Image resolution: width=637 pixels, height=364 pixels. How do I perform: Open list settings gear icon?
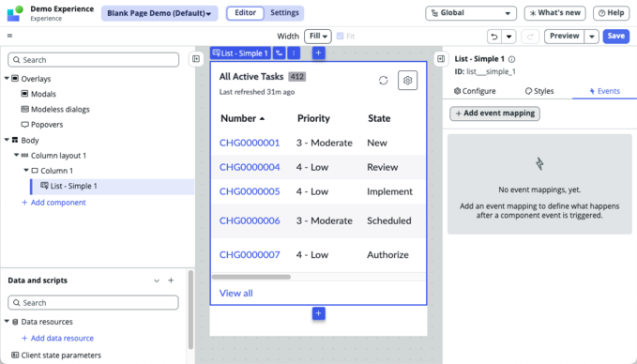pos(407,81)
